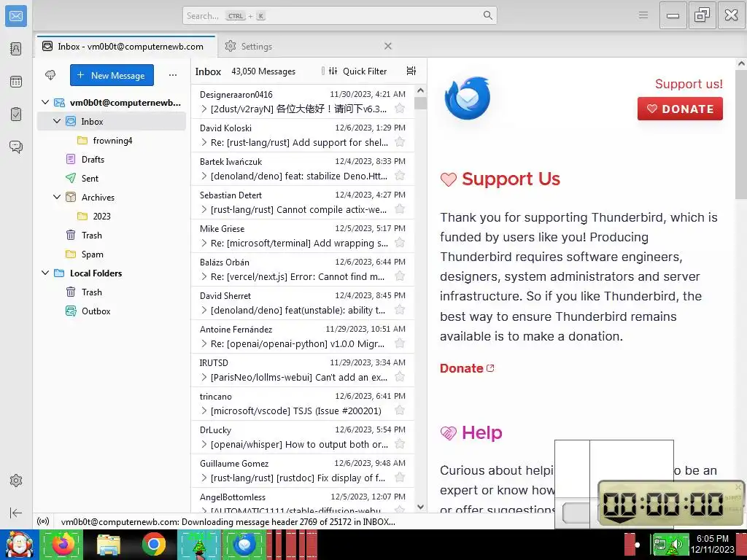Open Firefox from the taskbar

pos(62,544)
